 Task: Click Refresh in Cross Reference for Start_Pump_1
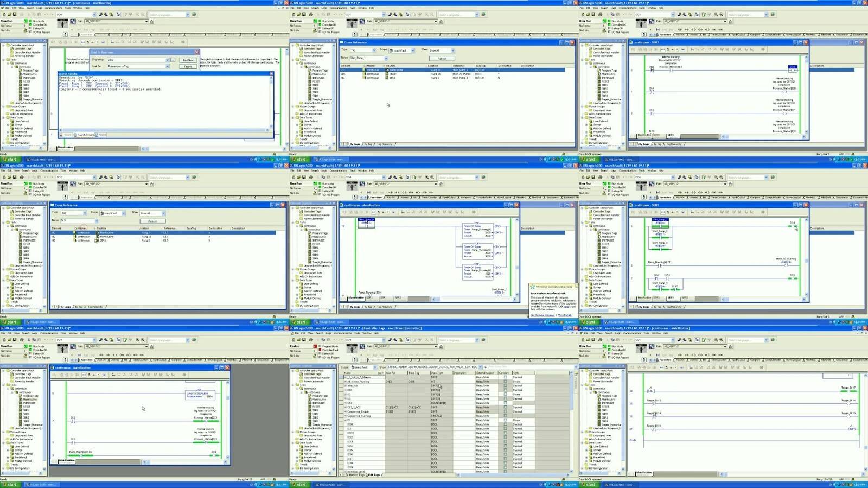[x=442, y=59]
